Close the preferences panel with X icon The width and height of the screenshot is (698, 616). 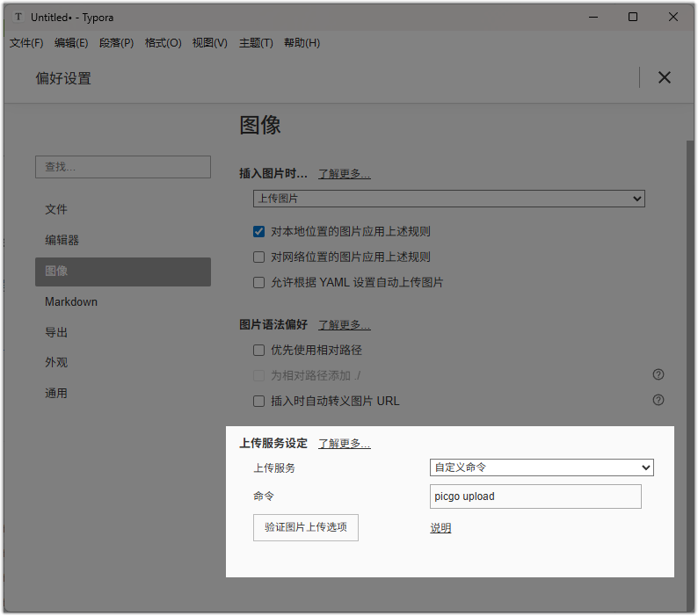pos(665,77)
